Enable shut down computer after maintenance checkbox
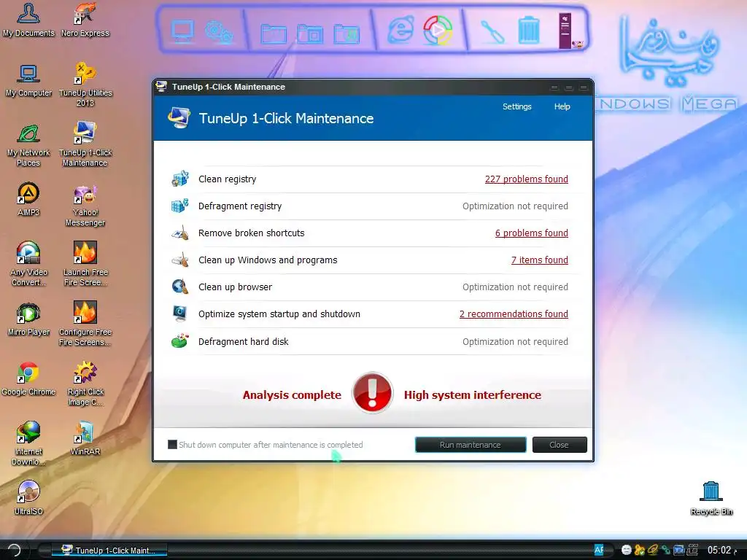 coord(172,444)
